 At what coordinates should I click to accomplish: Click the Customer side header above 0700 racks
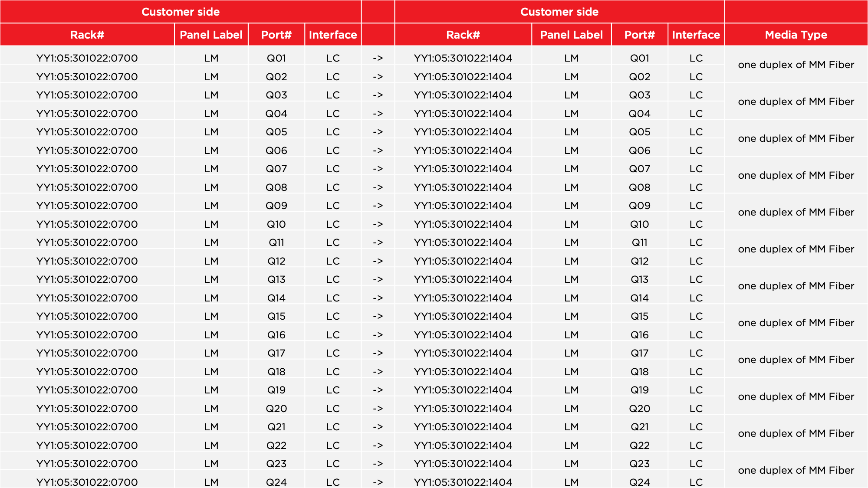pos(181,12)
